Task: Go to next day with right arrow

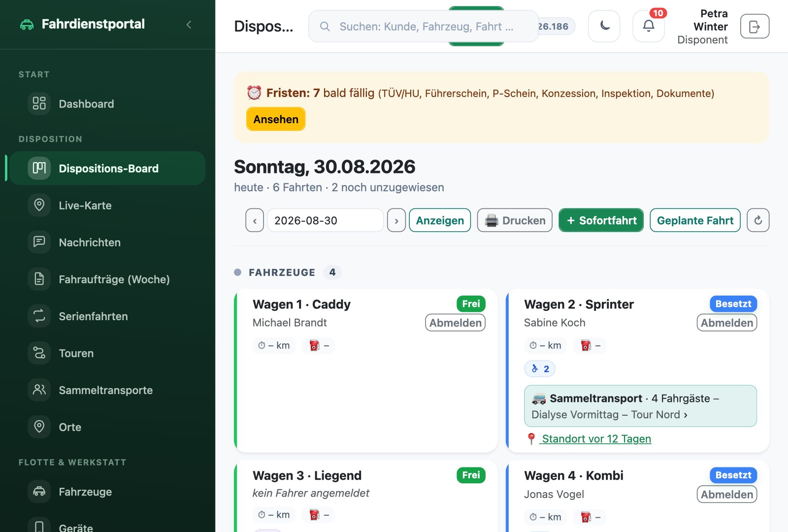Action: [396, 220]
